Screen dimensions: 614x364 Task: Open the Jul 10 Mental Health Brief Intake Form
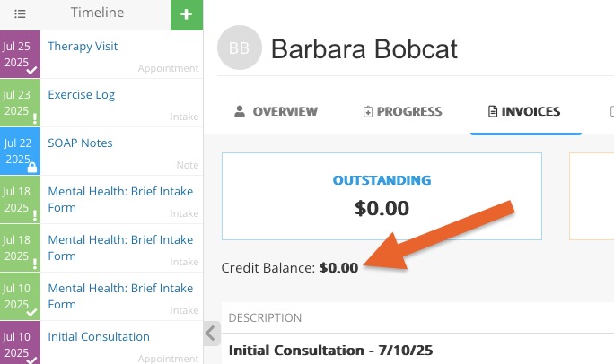point(120,296)
